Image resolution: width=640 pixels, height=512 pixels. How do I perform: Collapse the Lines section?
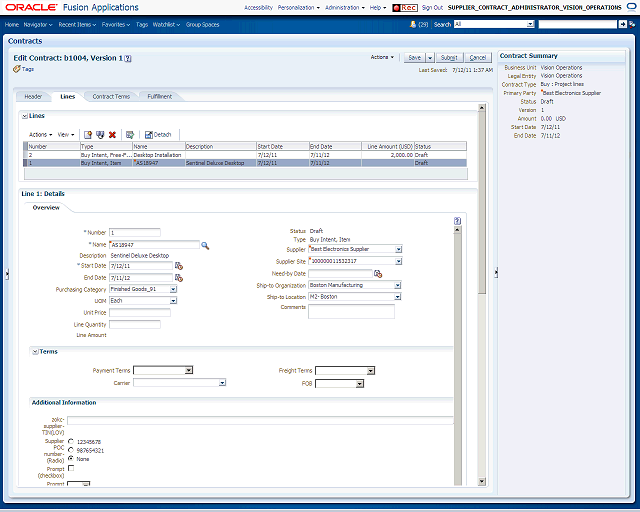(x=24, y=116)
